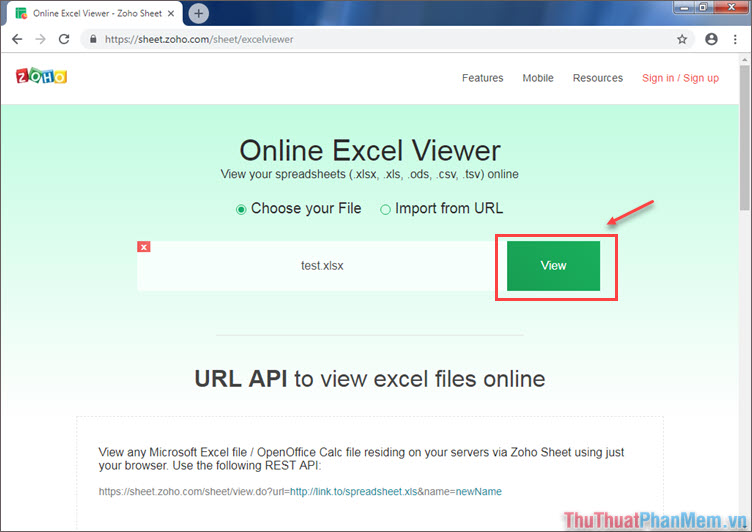
Task: Click the URL API to view excel files heading
Action: click(370, 379)
